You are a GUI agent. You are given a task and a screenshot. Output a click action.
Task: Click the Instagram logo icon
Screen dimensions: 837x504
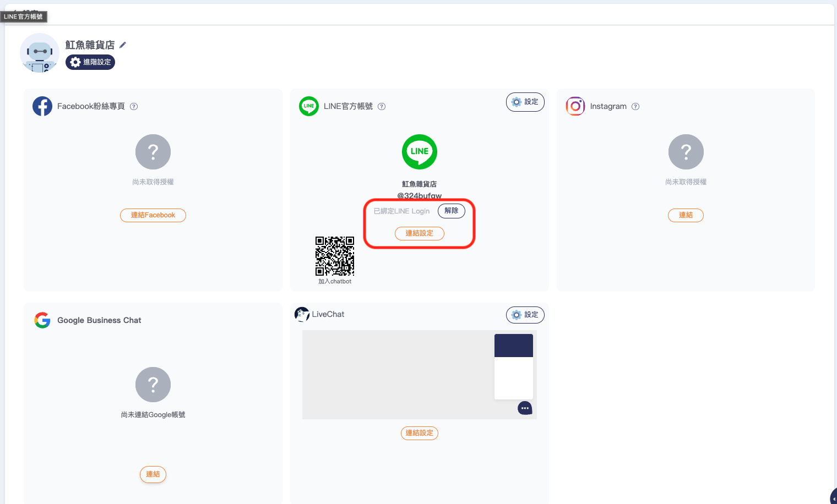tap(575, 106)
